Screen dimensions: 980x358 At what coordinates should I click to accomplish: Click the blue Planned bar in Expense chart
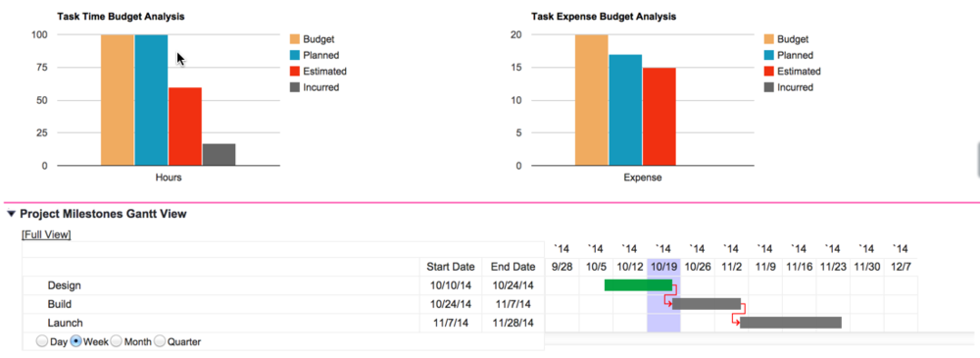625,110
